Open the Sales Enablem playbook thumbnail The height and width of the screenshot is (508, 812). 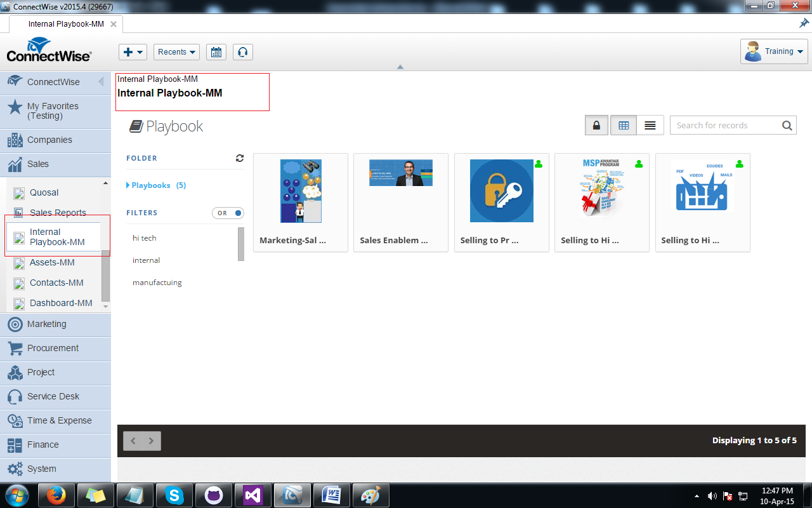tap(401, 173)
